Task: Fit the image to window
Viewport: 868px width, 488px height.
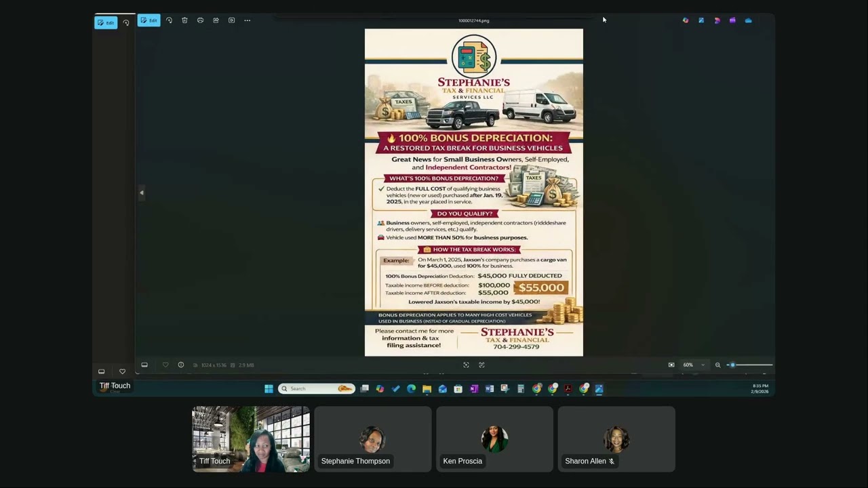Action: pos(671,365)
